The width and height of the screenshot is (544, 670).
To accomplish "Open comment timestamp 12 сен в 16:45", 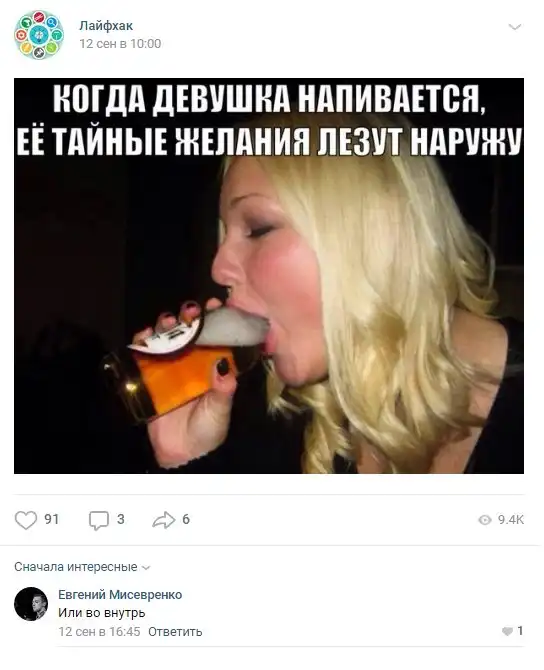I will point(99,632).
